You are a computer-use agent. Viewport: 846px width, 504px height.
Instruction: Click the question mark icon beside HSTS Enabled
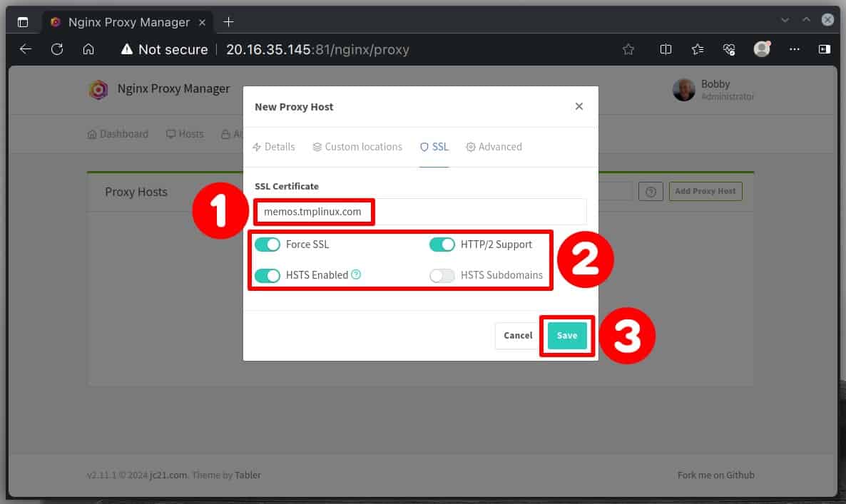[x=356, y=274]
